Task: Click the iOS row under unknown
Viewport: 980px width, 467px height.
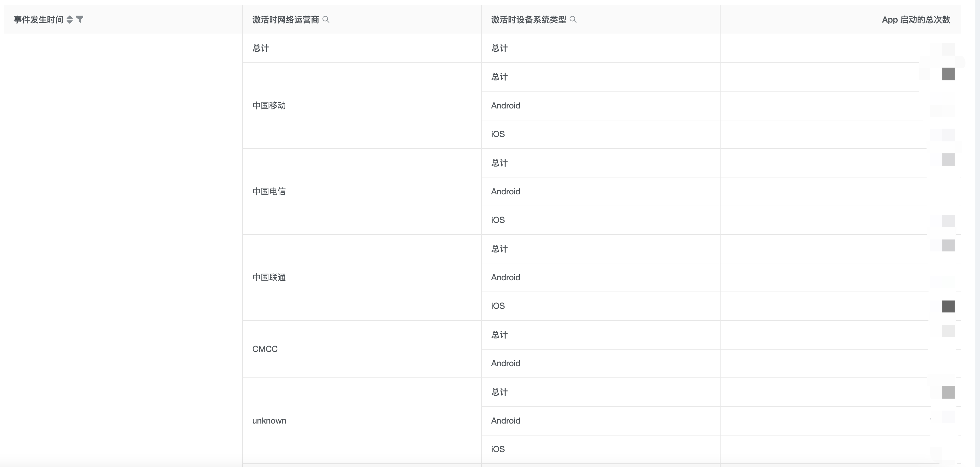Action: 498,449
